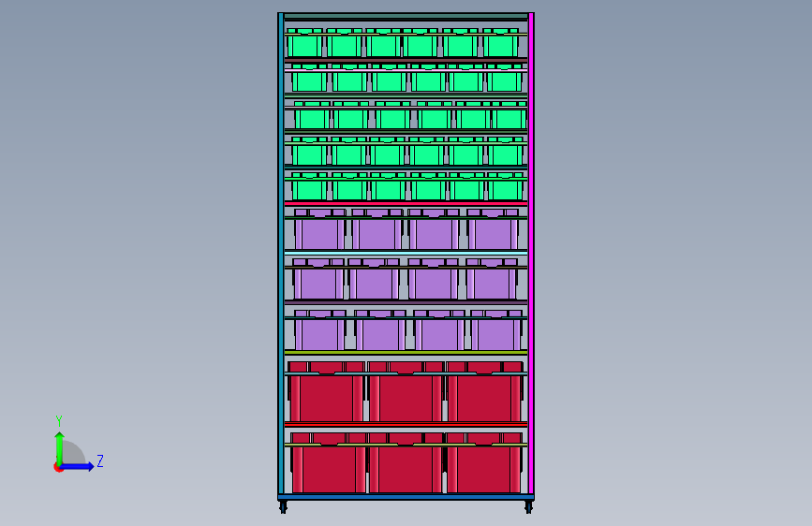
Task: Select the leftmost green bin in the lowest green row
Action: coord(309,187)
